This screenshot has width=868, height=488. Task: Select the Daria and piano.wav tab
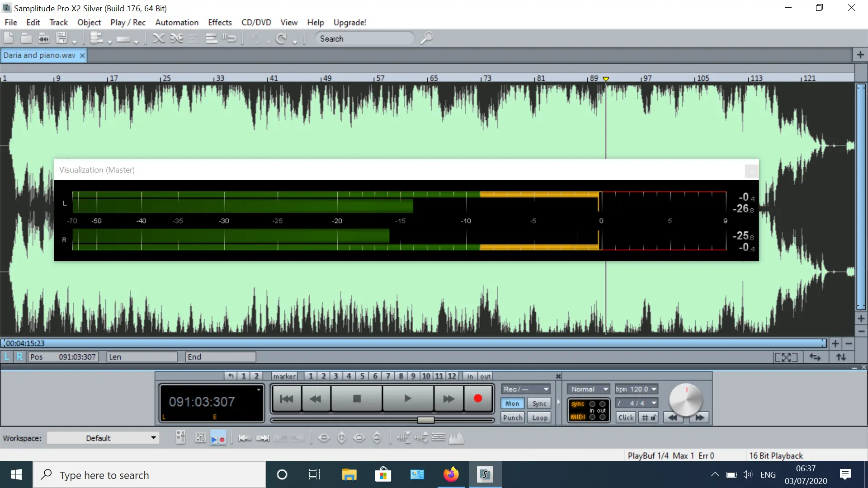point(39,55)
